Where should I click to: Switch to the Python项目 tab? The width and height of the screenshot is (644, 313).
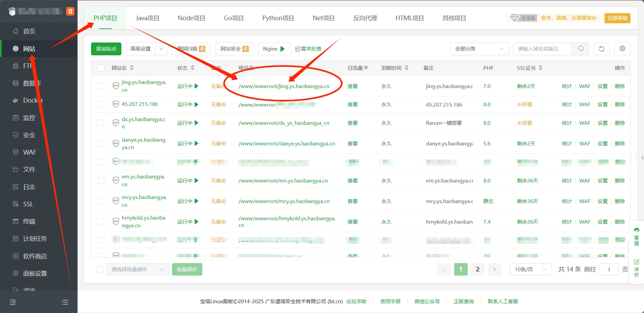pos(278,18)
